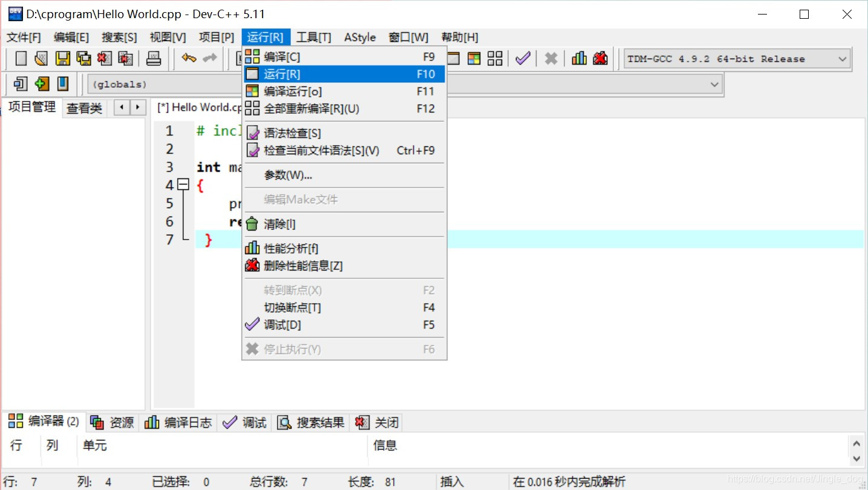Click the Rebuild All toolbar icon
This screenshot has height=490, width=868.
(495, 59)
